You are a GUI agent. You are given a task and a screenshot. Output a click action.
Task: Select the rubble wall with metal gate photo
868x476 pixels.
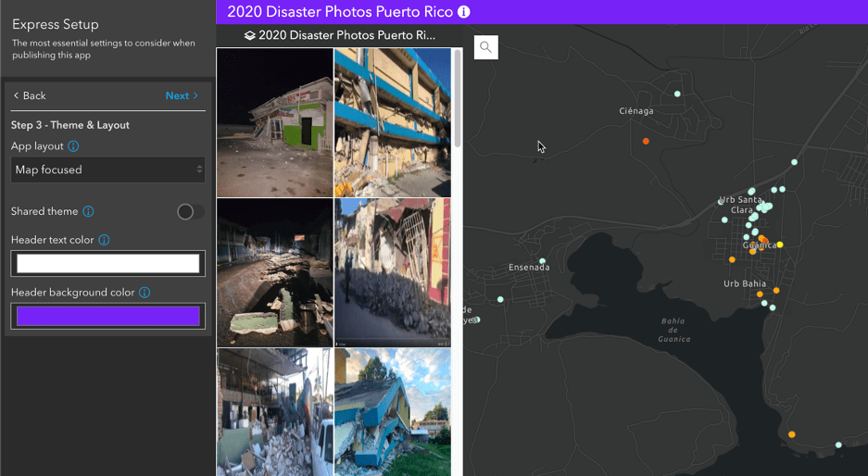pyautogui.click(x=393, y=272)
